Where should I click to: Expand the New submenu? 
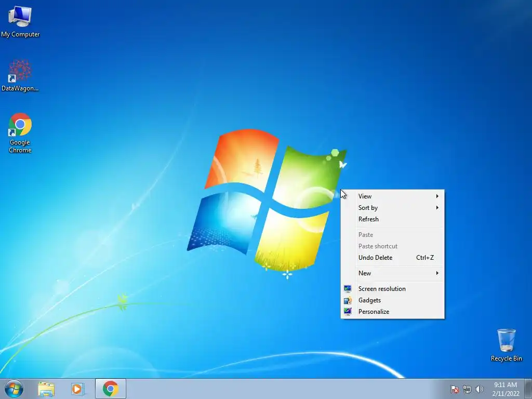click(393, 273)
